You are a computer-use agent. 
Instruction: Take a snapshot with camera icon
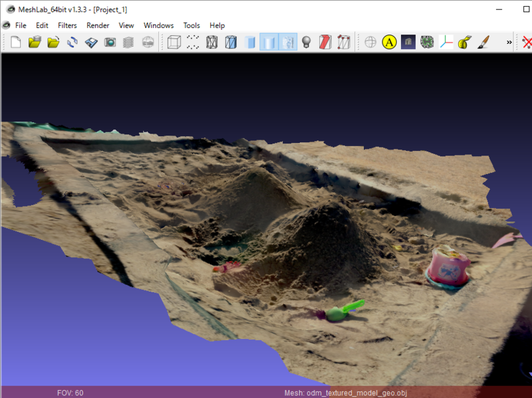point(110,43)
